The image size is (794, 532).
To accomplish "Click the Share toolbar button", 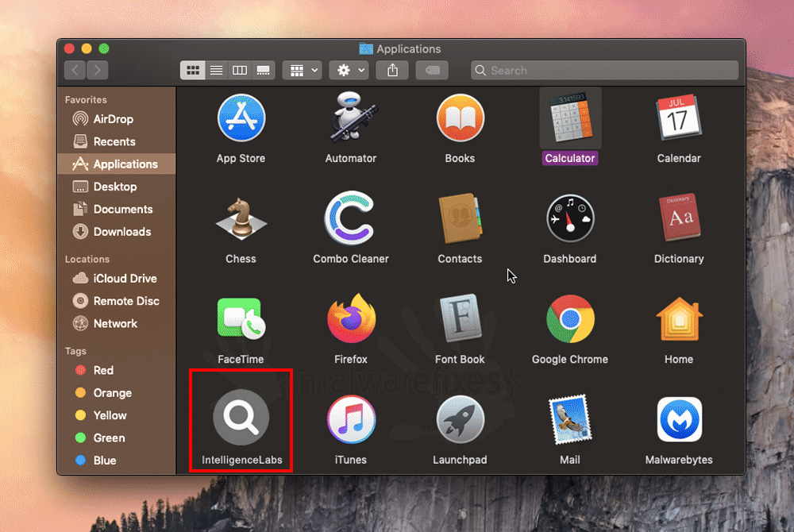I will (x=392, y=70).
